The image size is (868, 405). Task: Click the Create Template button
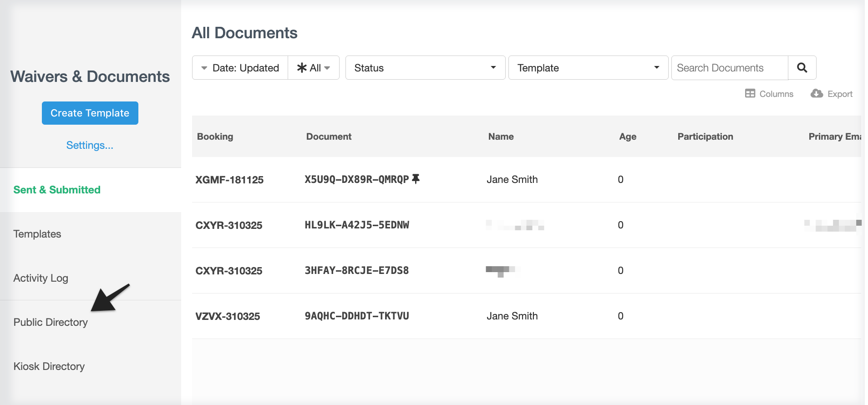click(x=90, y=113)
